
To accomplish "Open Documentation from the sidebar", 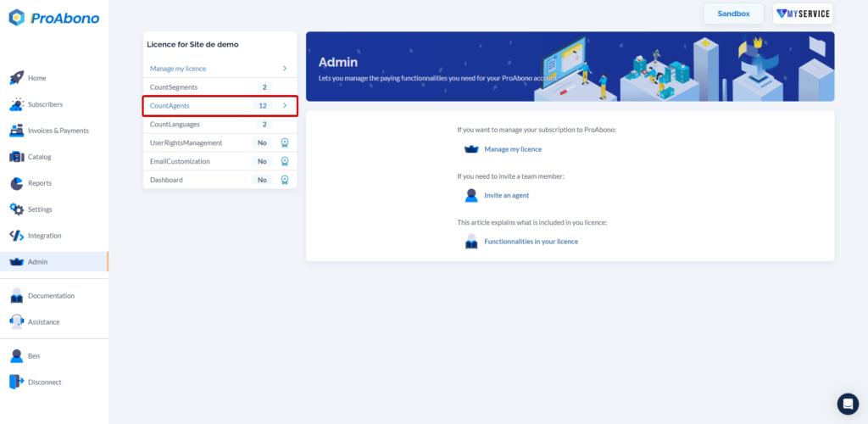I will point(53,296).
